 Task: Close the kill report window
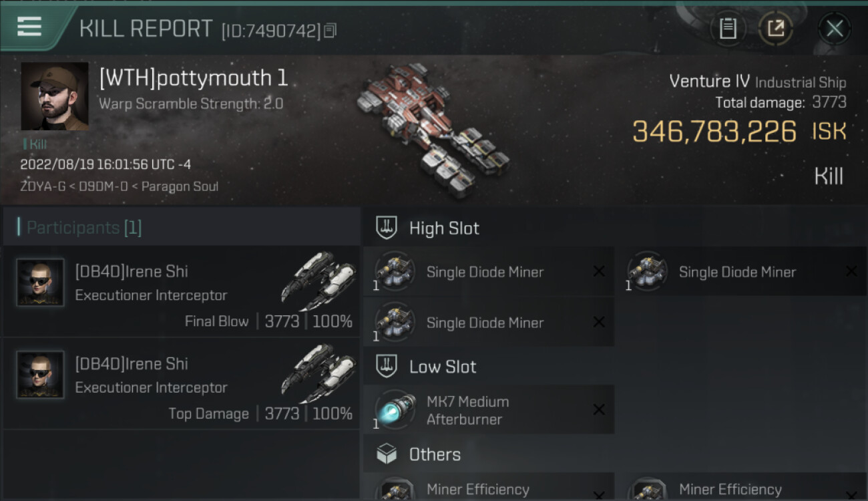pyautogui.click(x=834, y=29)
